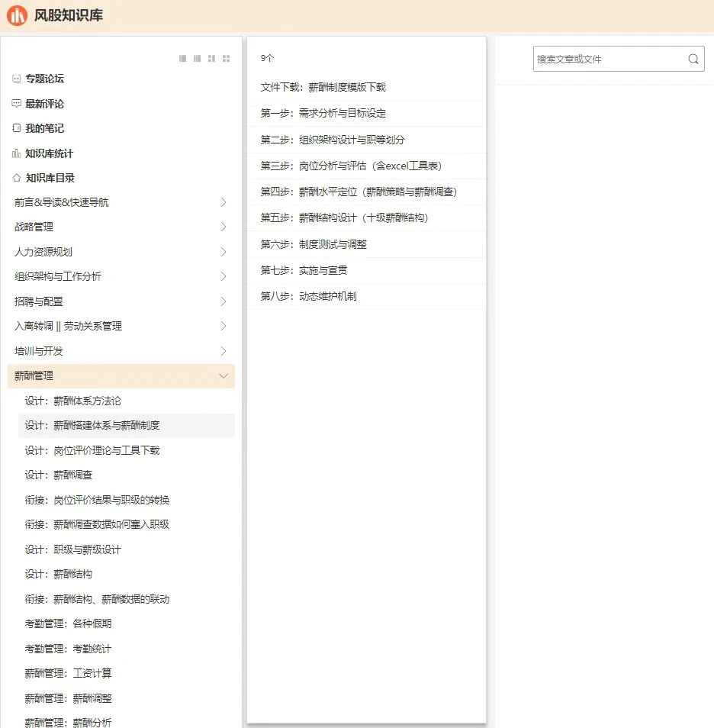Open 专题论坛 menu entry
Image resolution: width=714 pixels, height=728 pixels.
click(x=44, y=79)
